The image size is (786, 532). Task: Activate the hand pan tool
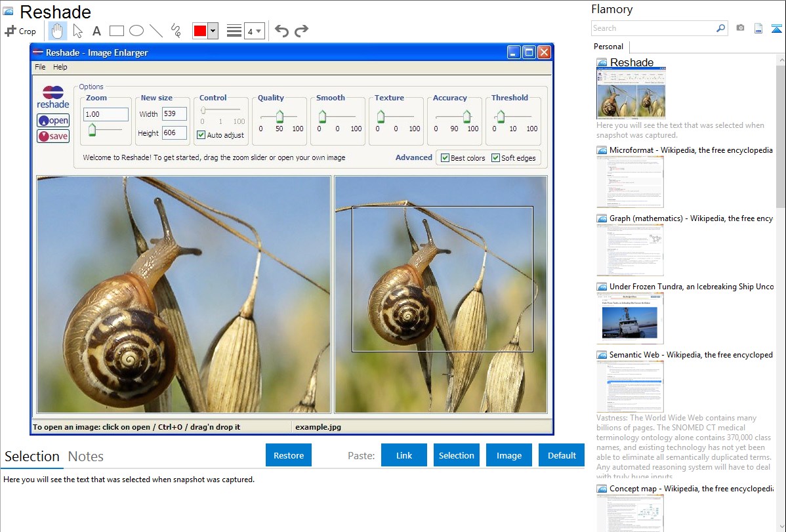pos(57,31)
